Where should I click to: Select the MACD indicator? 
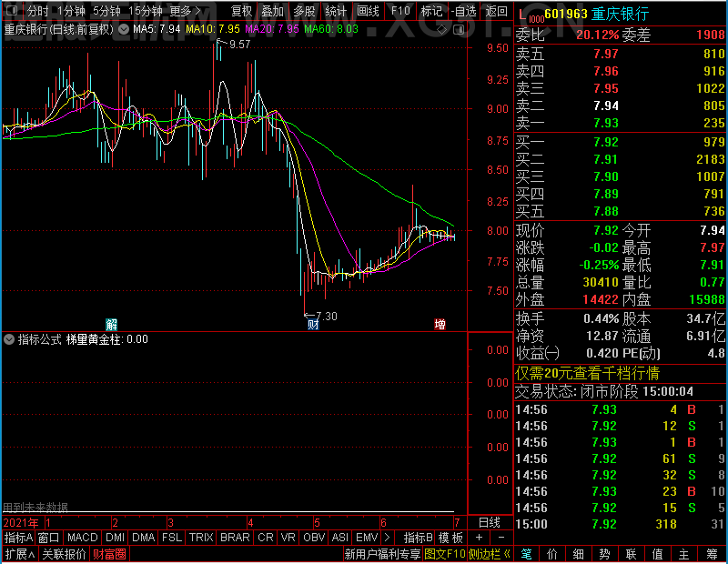click(82, 538)
